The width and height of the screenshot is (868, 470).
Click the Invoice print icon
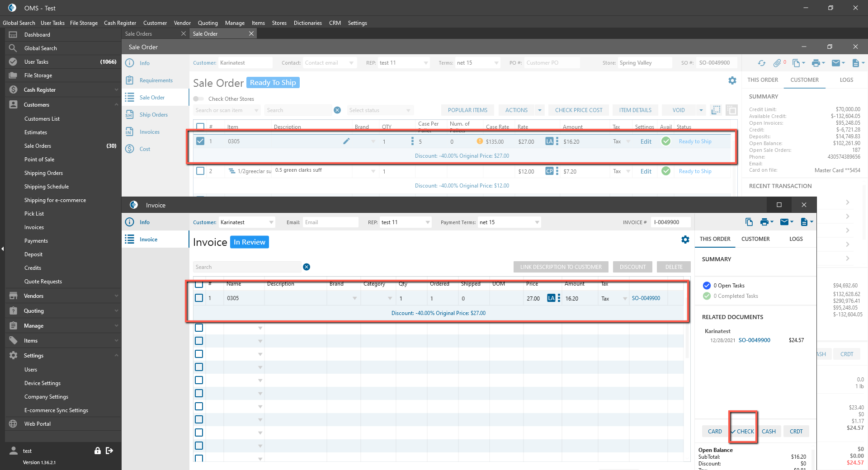764,222
